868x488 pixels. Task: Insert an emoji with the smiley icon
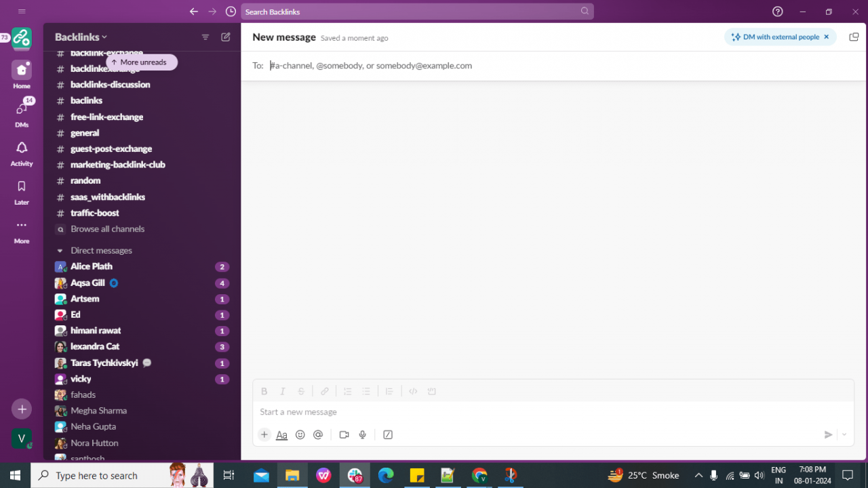(x=300, y=435)
